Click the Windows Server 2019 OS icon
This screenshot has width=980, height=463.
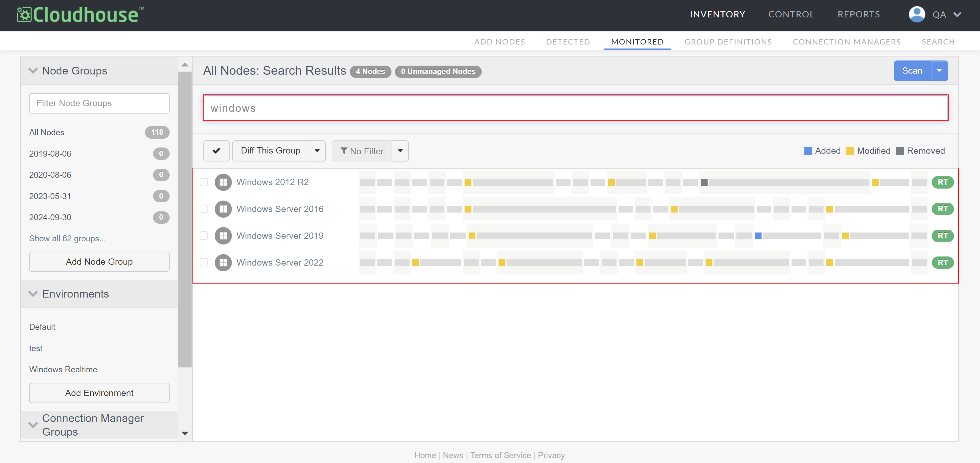[x=223, y=236]
